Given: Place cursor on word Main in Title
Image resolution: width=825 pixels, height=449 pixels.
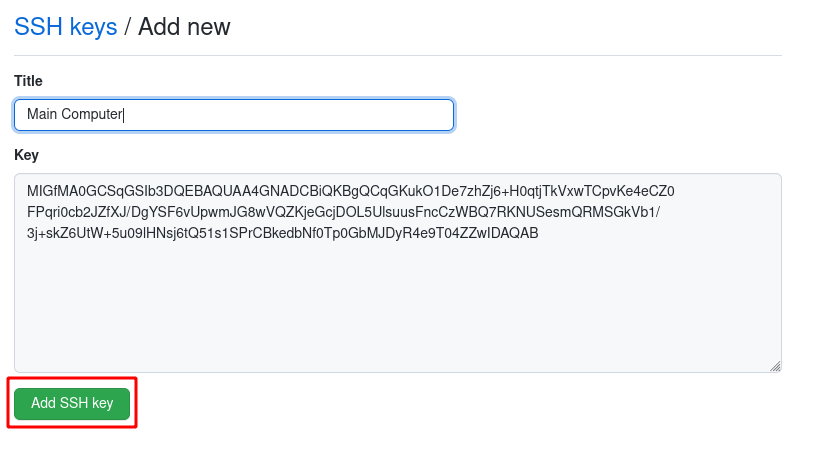Looking at the screenshot, I should [42, 114].
